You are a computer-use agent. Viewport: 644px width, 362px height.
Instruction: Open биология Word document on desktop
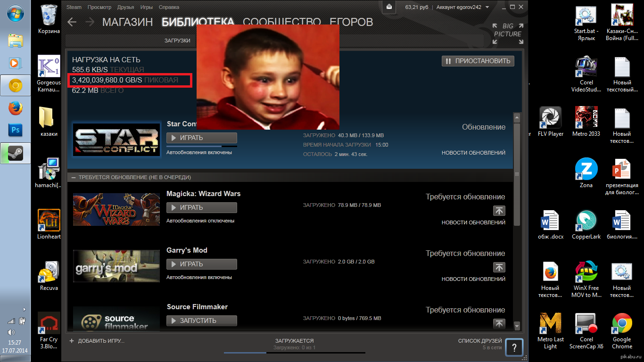tap(622, 224)
